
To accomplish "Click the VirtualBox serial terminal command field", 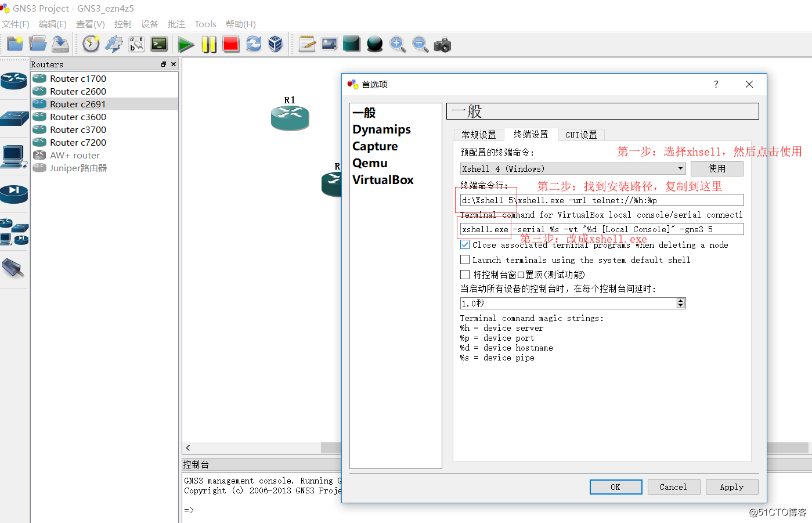I will [x=602, y=229].
